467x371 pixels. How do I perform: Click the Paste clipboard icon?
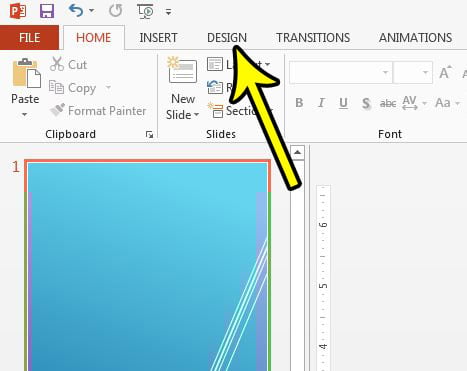pyautogui.click(x=26, y=73)
